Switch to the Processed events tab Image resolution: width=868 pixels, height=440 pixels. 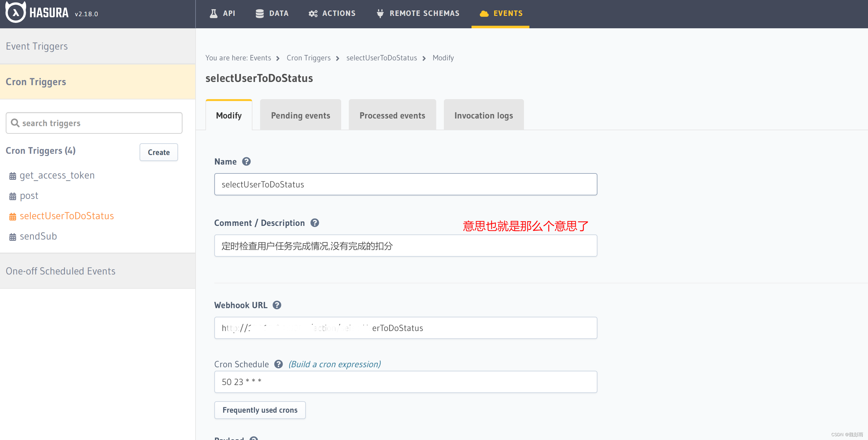pyautogui.click(x=392, y=115)
